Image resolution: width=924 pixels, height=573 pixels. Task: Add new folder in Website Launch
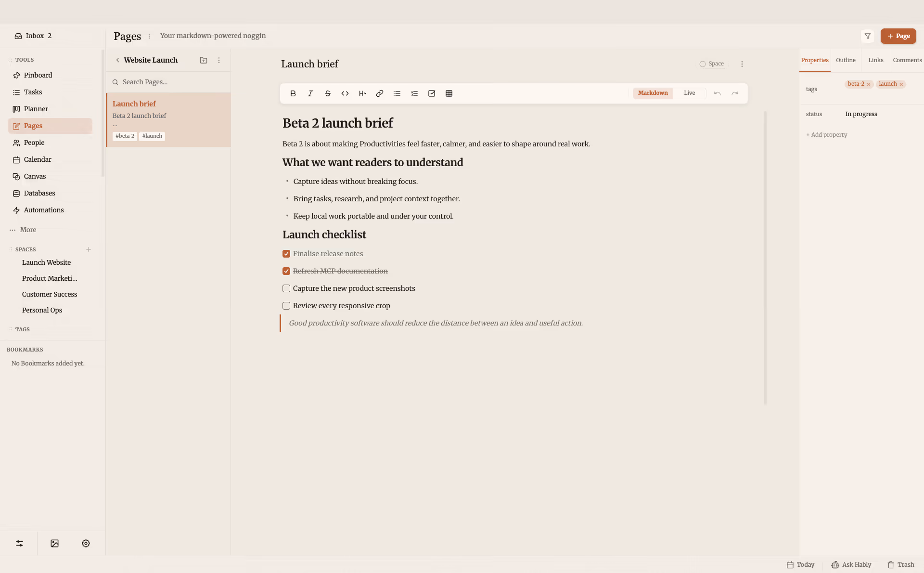[204, 60]
